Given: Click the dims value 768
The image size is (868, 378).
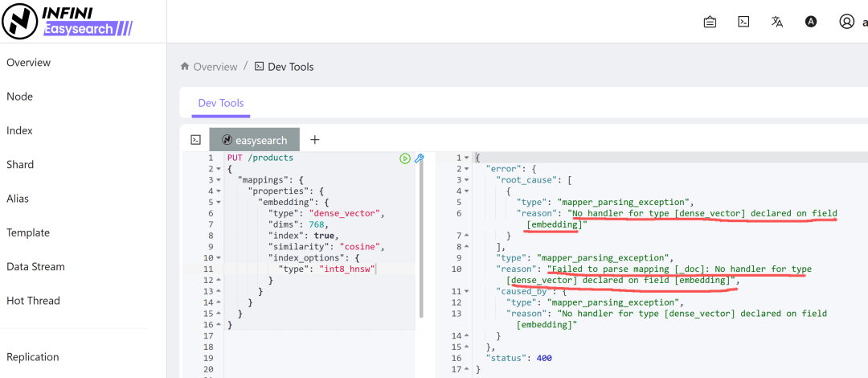Looking at the screenshot, I should coord(318,224).
